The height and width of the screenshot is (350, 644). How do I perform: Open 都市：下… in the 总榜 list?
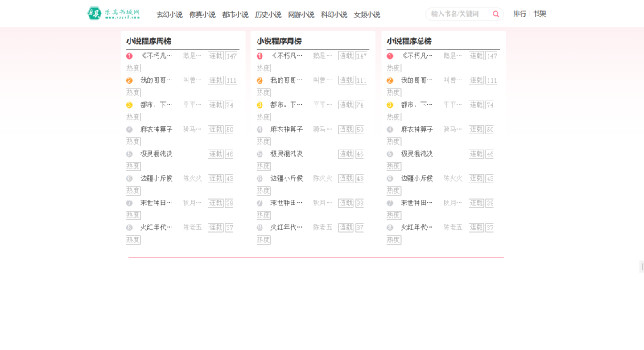pos(416,105)
